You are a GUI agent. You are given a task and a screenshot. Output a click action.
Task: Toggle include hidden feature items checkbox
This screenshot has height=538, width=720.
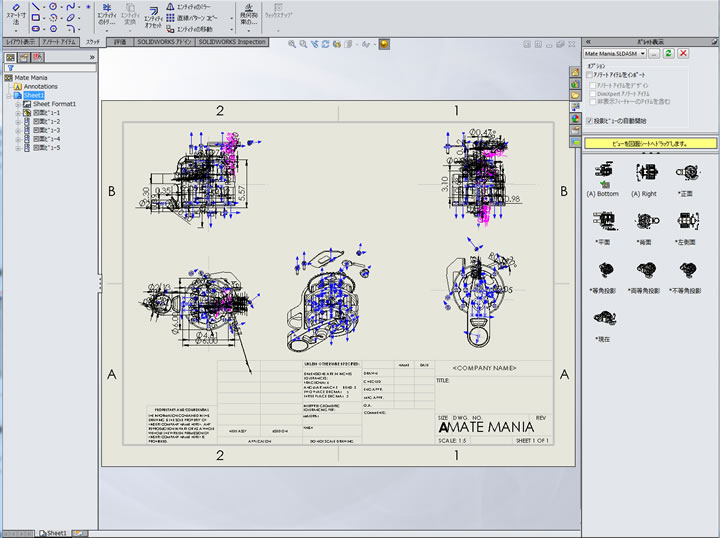pos(593,101)
